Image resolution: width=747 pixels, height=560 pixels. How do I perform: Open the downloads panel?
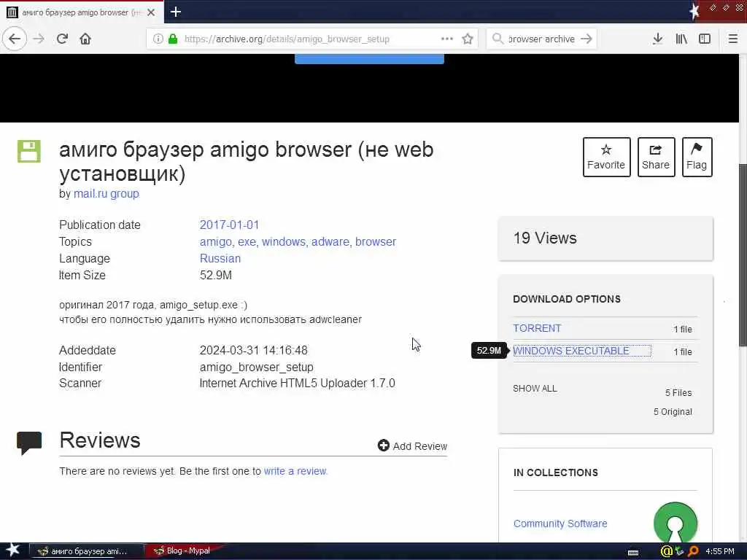[x=657, y=39]
